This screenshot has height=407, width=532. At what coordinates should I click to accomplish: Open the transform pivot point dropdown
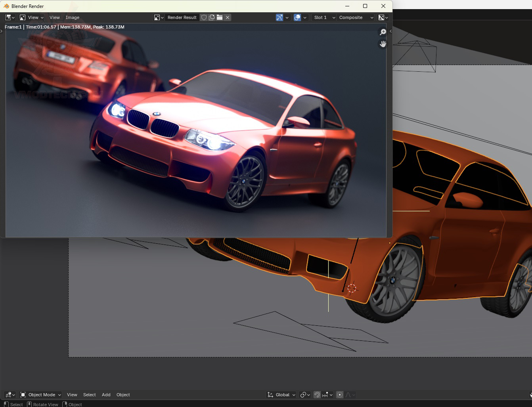(305, 395)
